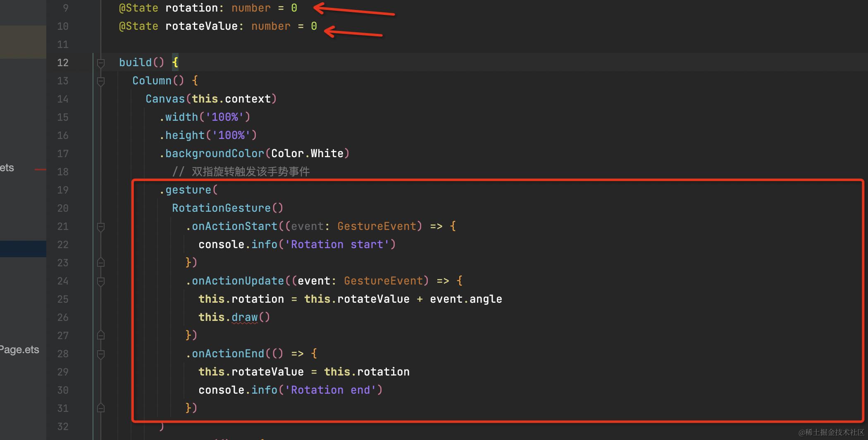Place cursor on rotateValue declaration, line 10
Image resolution: width=868 pixels, height=440 pixels.
pos(201,26)
